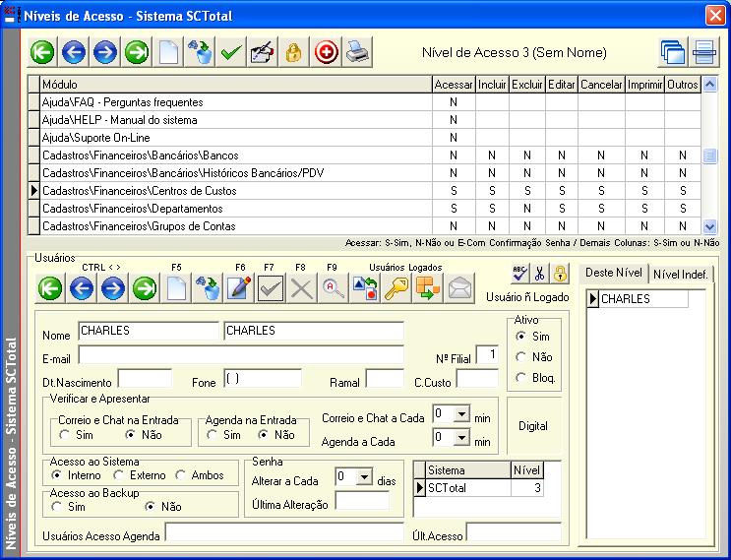
Task: Expand the Alterar a Cada days dropdown
Action: (364, 477)
